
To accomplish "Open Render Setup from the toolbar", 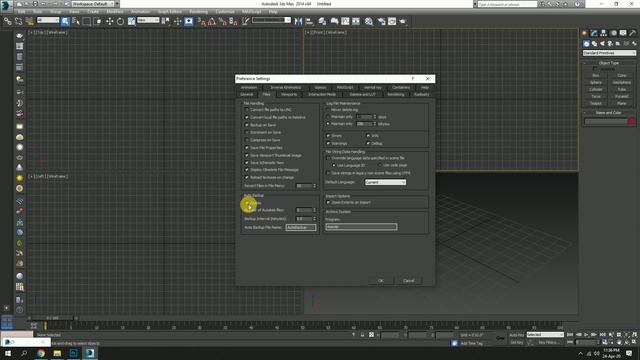I will click(381, 21).
